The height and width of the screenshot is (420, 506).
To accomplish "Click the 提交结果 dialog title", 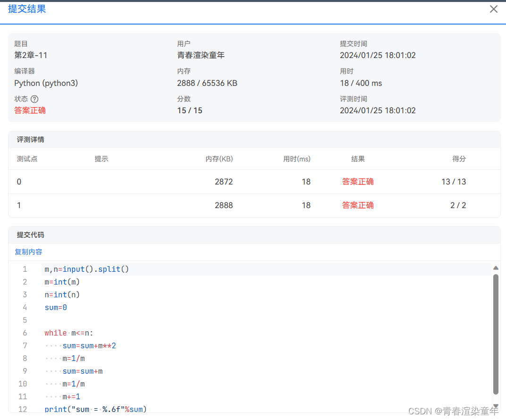I will 27,9.
